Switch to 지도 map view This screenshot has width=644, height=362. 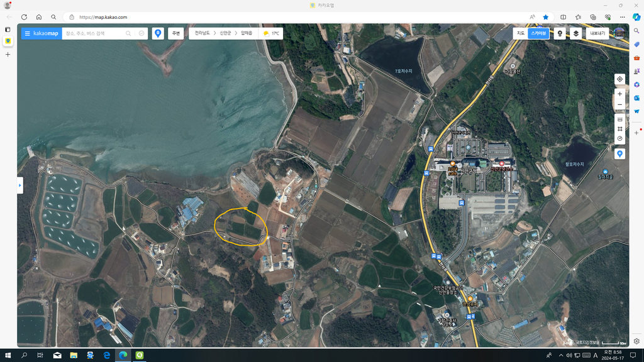pos(521,33)
